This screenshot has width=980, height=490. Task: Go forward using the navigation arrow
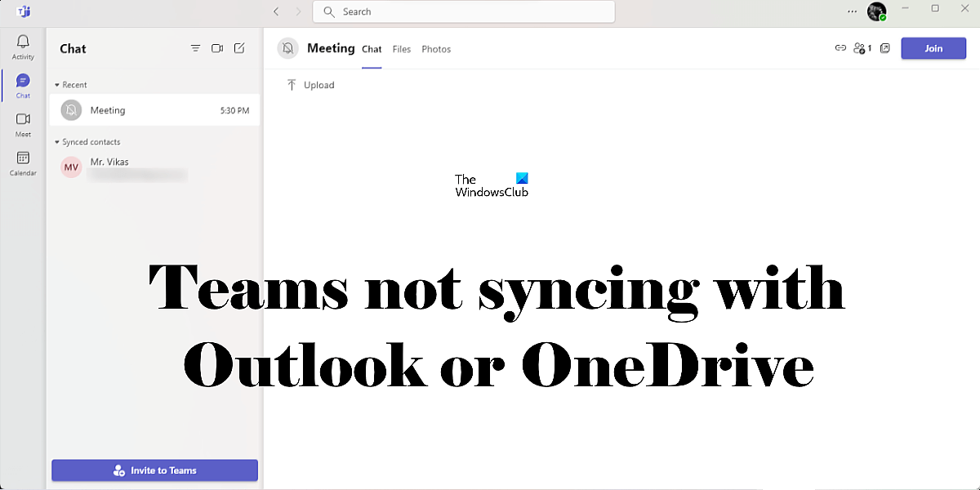pos(298,11)
